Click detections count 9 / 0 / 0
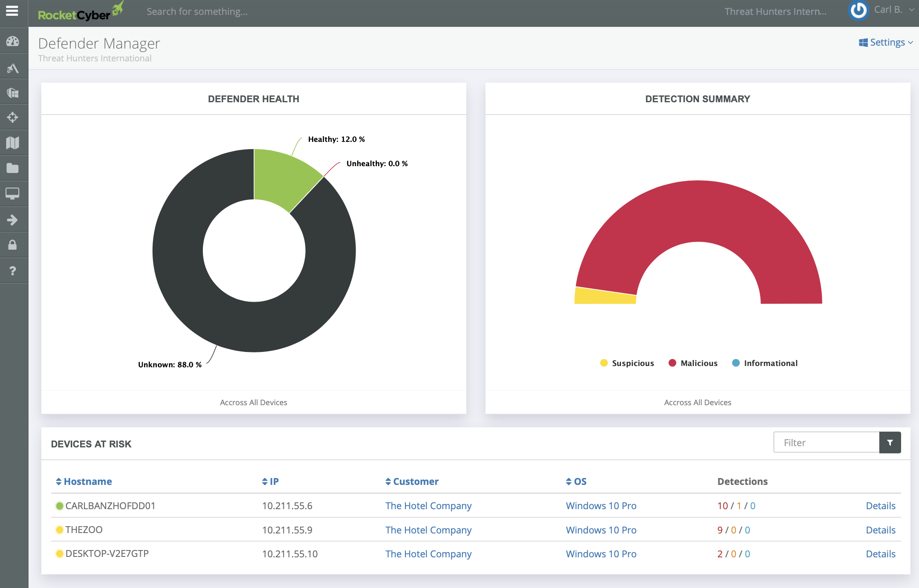 click(734, 530)
